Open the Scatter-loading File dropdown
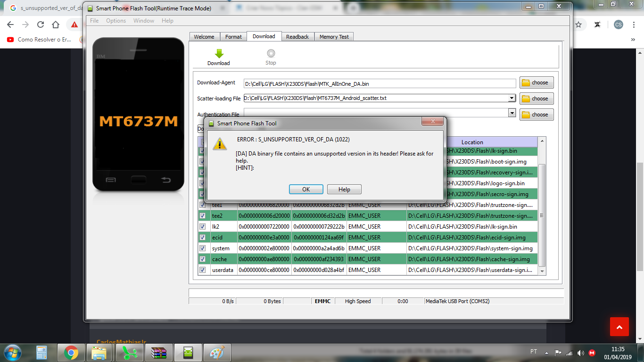Image resolution: width=644 pixels, height=362 pixels. point(512,98)
